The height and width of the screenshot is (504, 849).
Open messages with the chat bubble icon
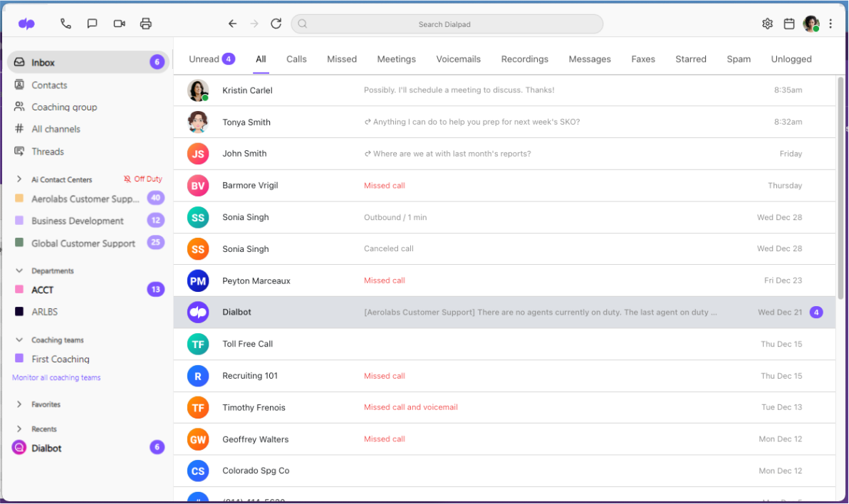[x=92, y=23]
